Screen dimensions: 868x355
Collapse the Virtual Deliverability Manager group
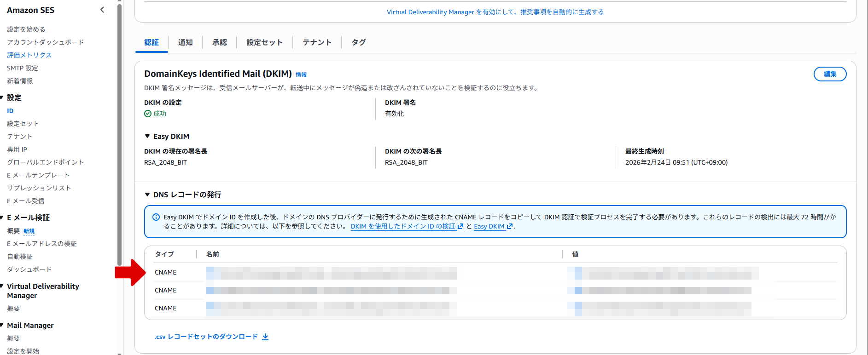(2, 286)
